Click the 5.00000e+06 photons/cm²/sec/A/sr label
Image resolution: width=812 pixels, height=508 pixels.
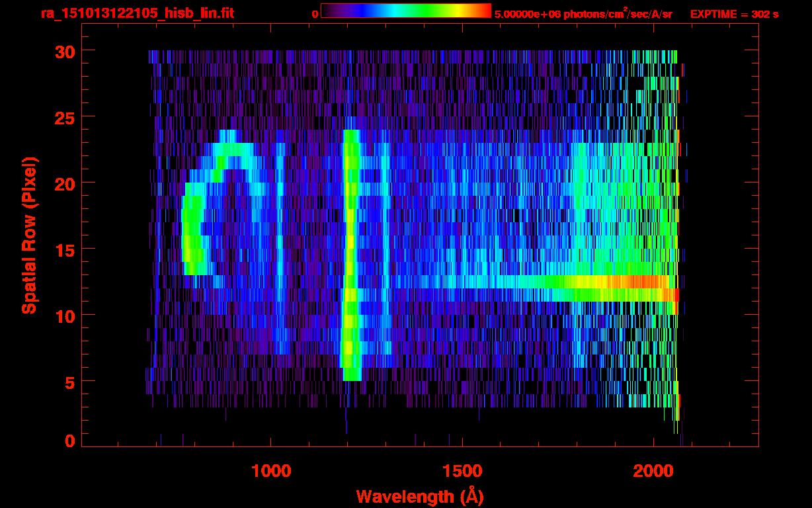pos(583,14)
